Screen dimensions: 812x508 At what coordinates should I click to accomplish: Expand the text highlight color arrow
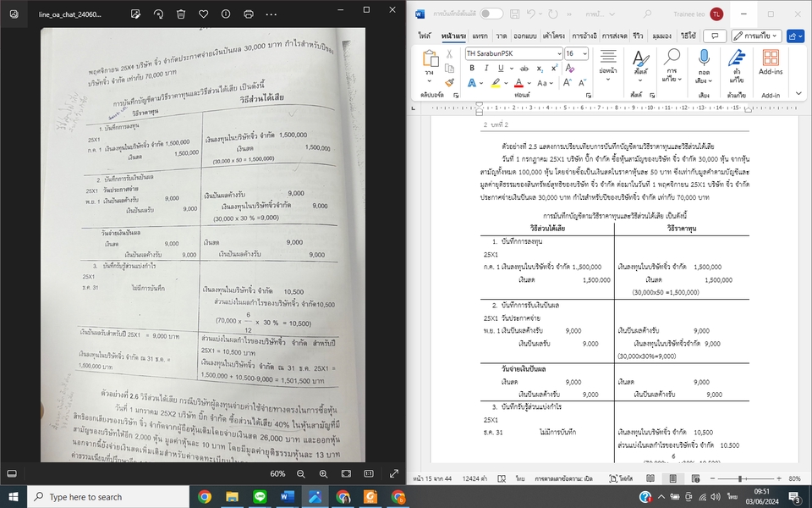(x=506, y=83)
